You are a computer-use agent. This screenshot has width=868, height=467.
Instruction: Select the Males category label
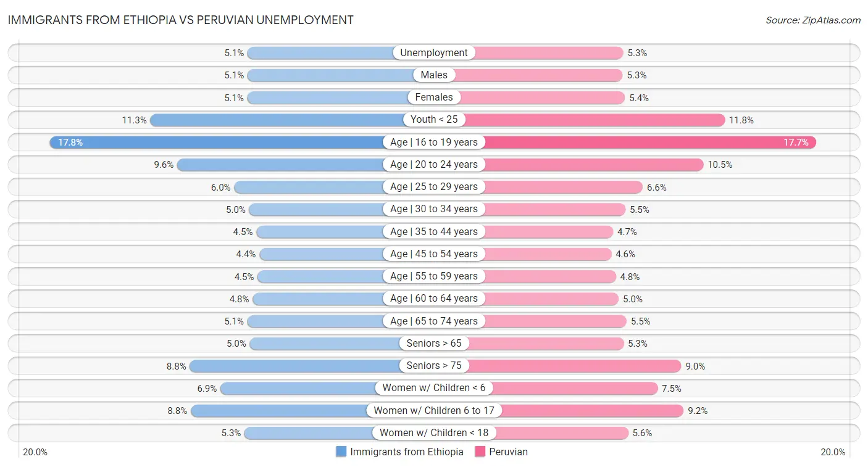[434, 75]
